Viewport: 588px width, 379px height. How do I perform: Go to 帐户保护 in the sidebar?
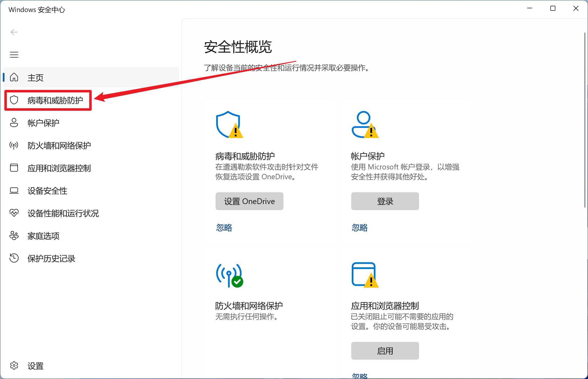point(91,123)
